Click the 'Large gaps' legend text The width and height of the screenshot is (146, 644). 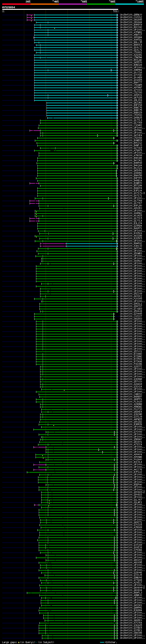(x=10, y=642)
